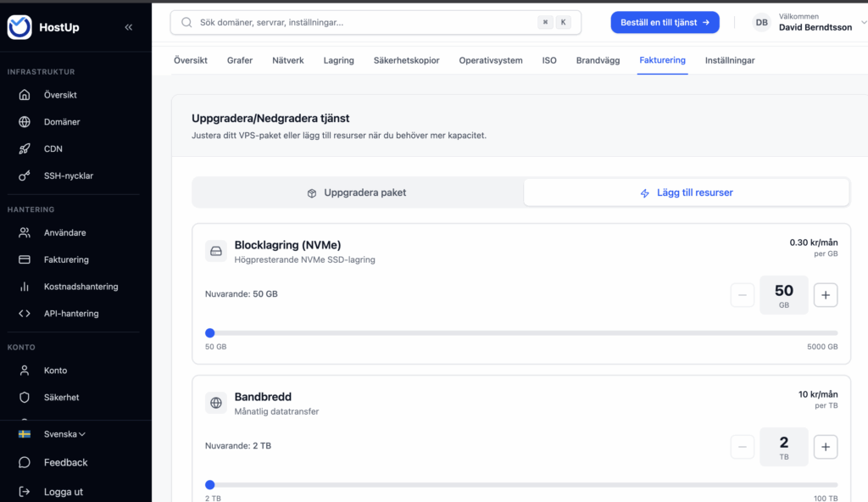Open Kostnadshantering via bar chart icon
This screenshot has height=502, width=868.
25,287
